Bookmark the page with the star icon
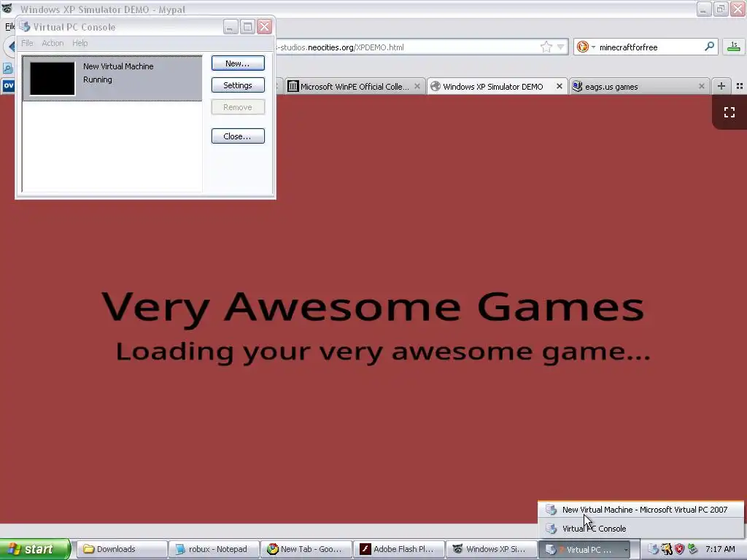The image size is (747, 560). pyautogui.click(x=546, y=47)
